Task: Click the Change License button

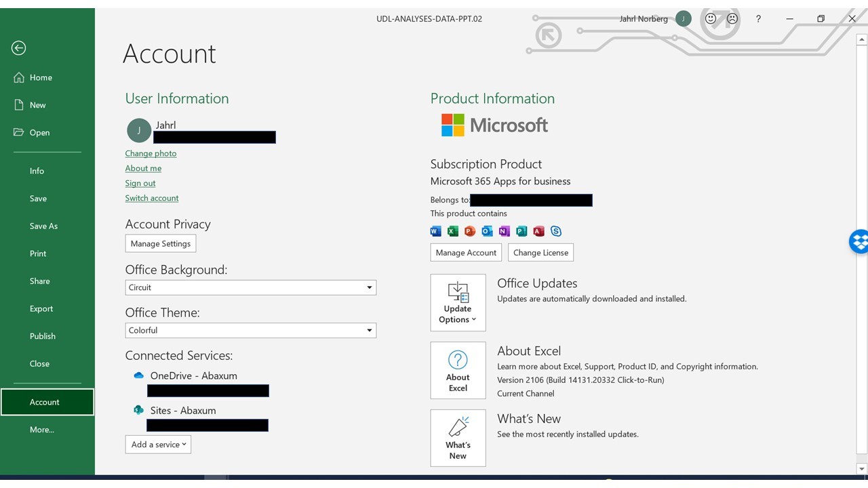Action: (x=540, y=252)
